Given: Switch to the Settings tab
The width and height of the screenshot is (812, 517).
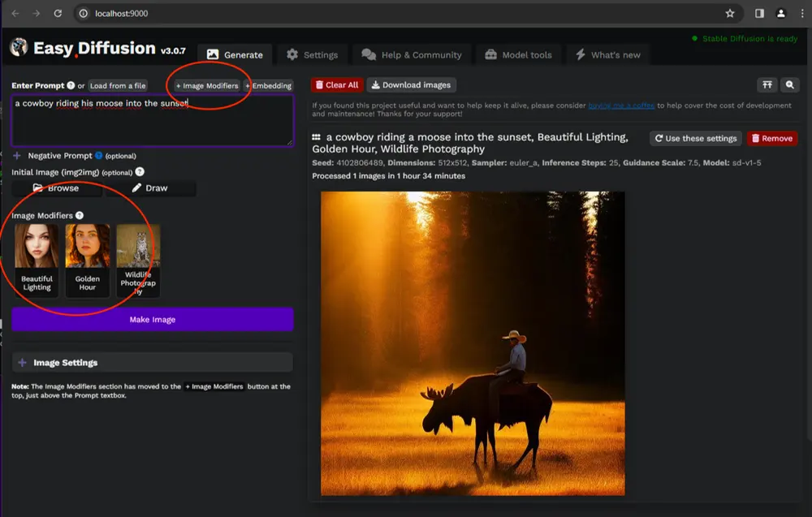Looking at the screenshot, I should [x=312, y=55].
